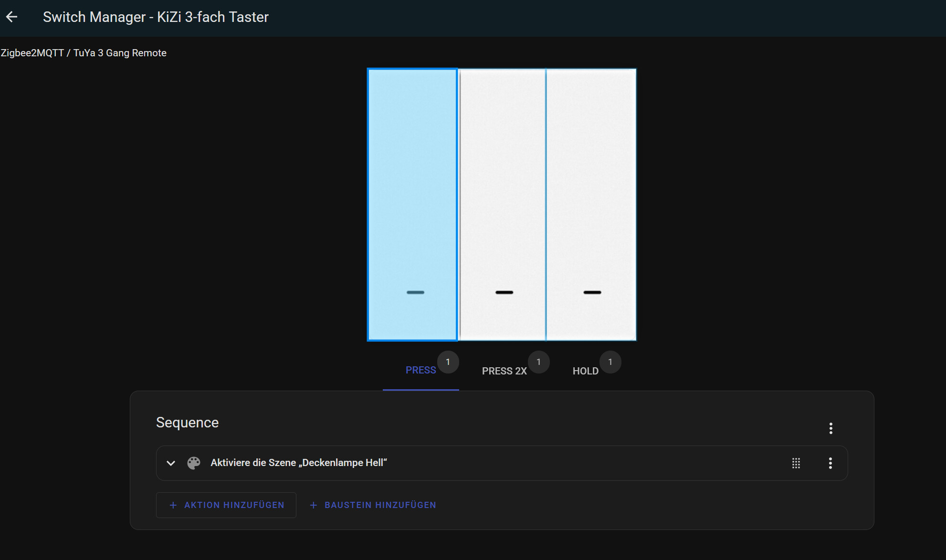Switch to the HOLD tab

[x=586, y=371]
